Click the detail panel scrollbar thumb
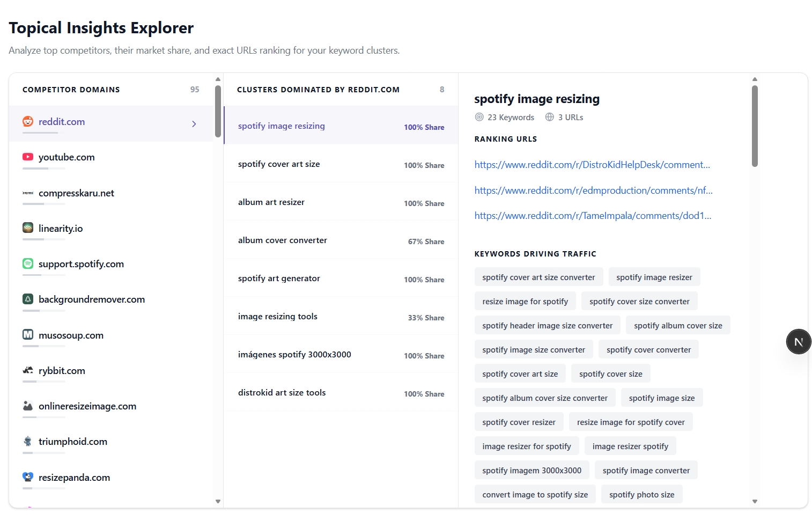Viewport: 812px width, 520px height. pos(755,126)
